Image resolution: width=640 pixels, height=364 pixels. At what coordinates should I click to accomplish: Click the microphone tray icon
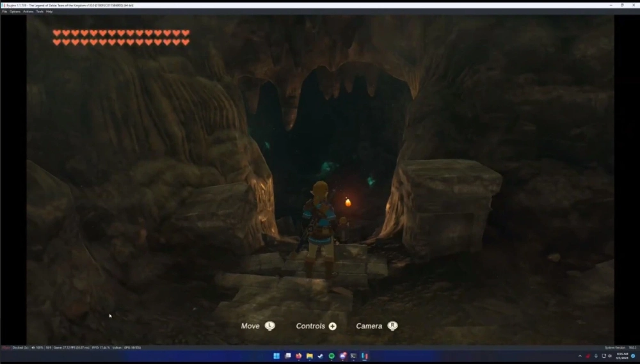(x=596, y=356)
